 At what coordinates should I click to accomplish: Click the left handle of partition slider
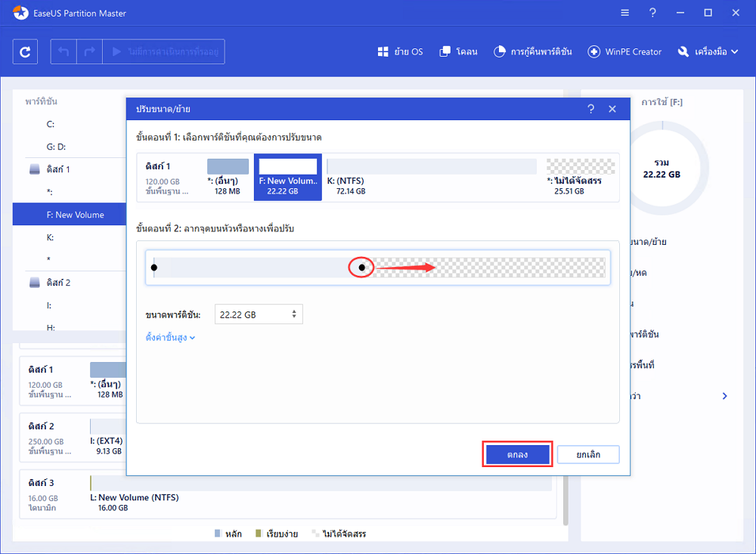tap(153, 268)
